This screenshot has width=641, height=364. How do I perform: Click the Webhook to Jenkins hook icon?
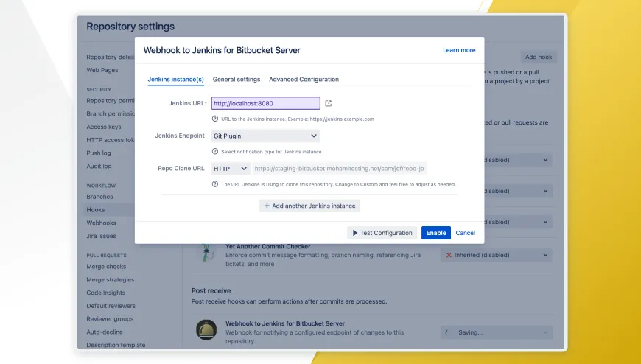coord(206,330)
